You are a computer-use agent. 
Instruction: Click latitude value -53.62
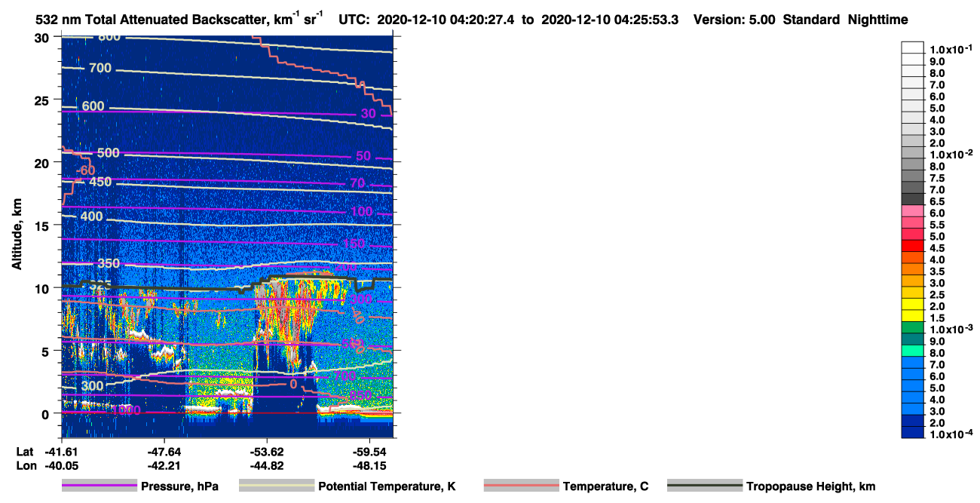[x=266, y=452]
